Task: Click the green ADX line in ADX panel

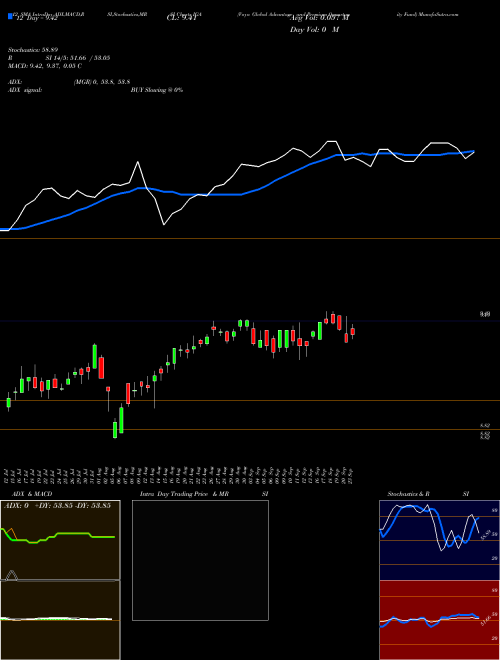Action: click(59, 537)
